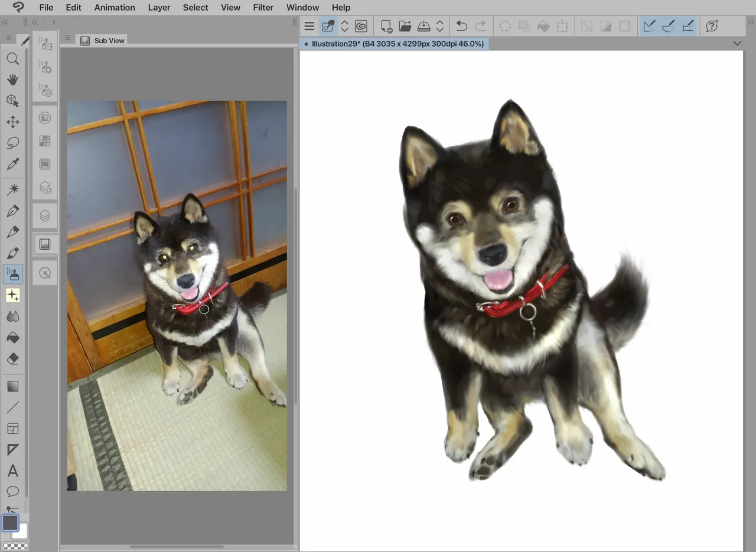The width and height of the screenshot is (756, 552).
Task: Select the Airbrush tool
Action: tap(12, 274)
